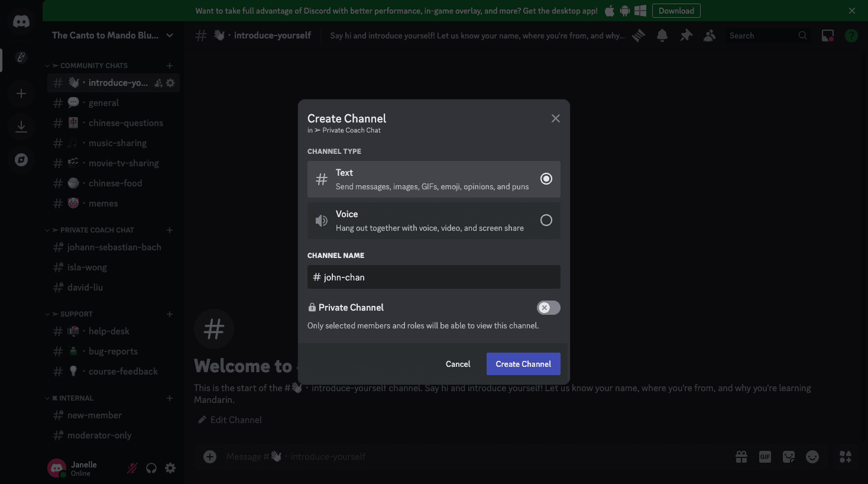
Task: Create channel in PRIVATE COACH CHAT plus
Action: tap(170, 230)
